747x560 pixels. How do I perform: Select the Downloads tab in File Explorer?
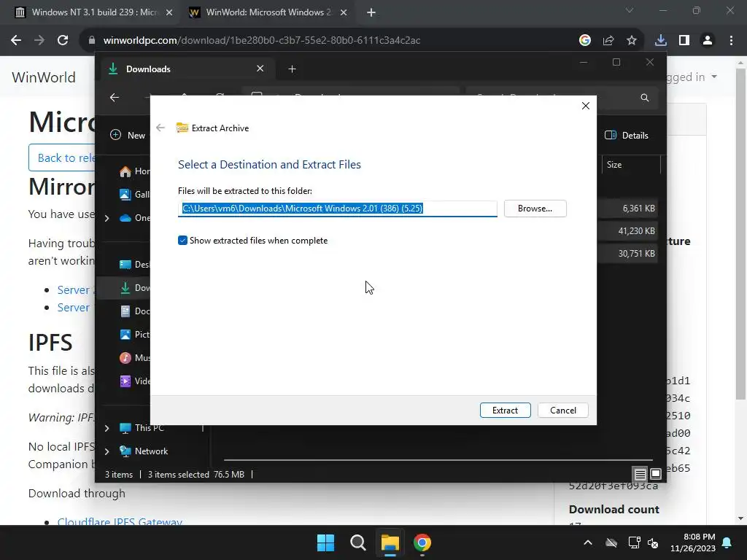click(x=187, y=69)
